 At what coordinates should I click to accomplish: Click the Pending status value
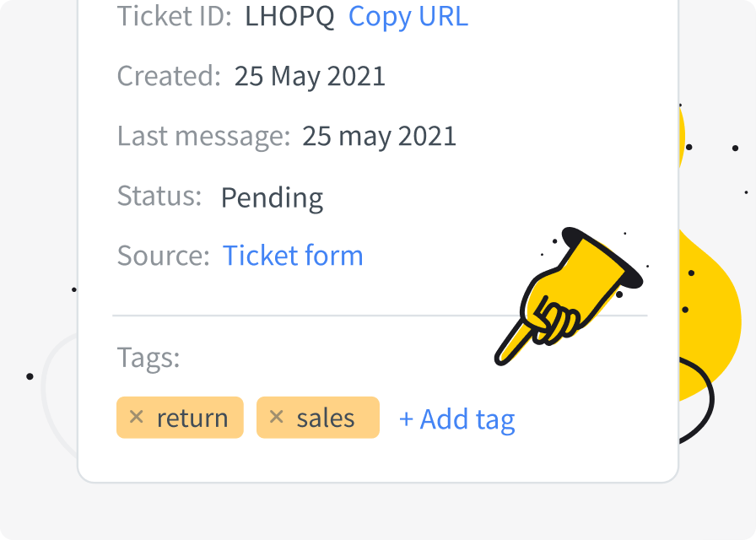click(272, 198)
